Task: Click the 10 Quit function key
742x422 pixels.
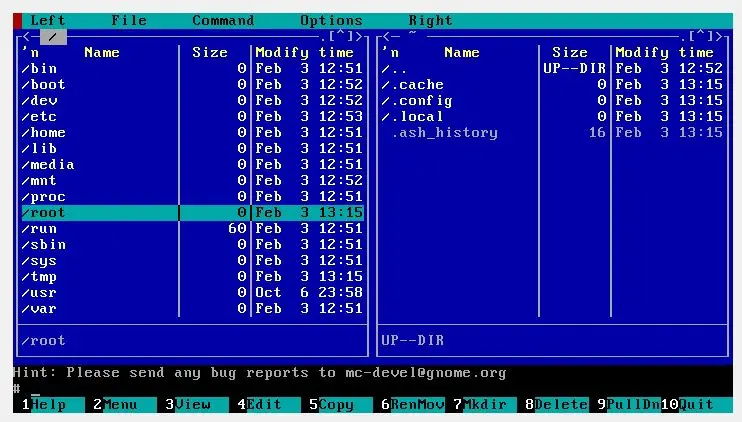Action: pyautogui.click(x=696, y=404)
